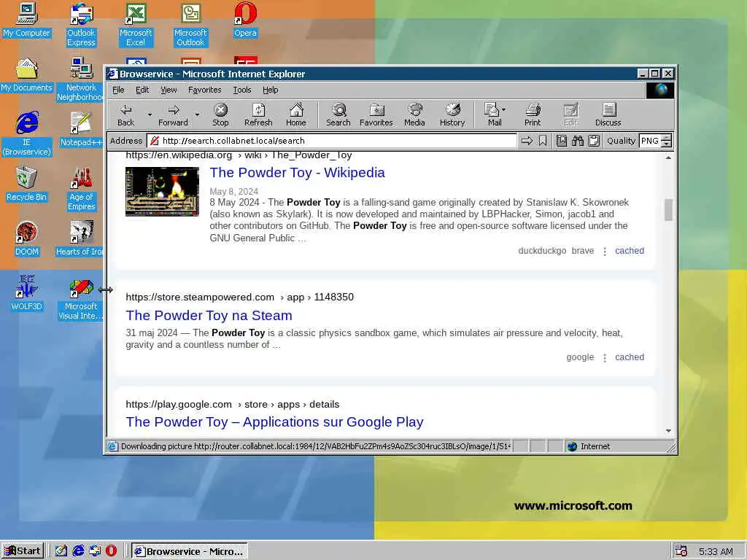Click the binoculars find icon
This screenshot has height=560, width=747.
click(578, 141)
